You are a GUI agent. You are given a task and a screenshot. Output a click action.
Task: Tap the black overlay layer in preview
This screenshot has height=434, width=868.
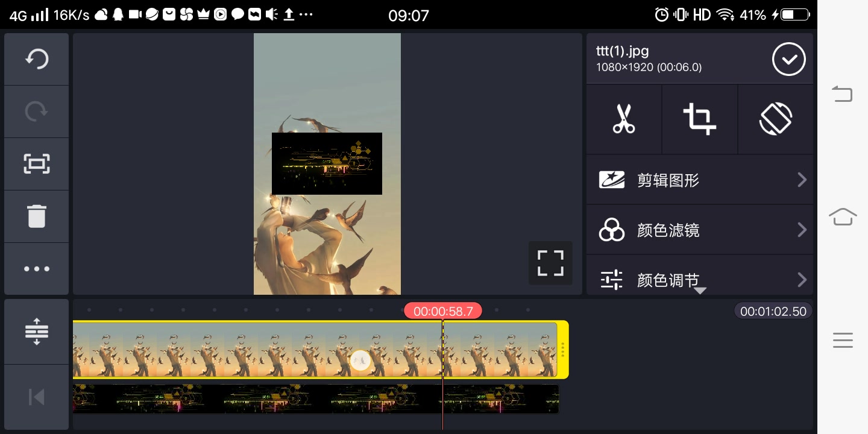[327, 163]
